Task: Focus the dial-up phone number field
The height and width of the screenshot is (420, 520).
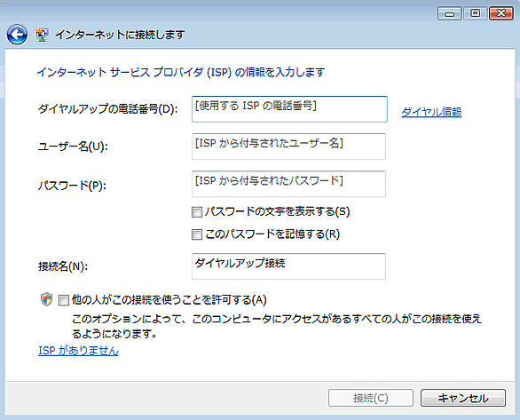Action: tap(289, 109)
